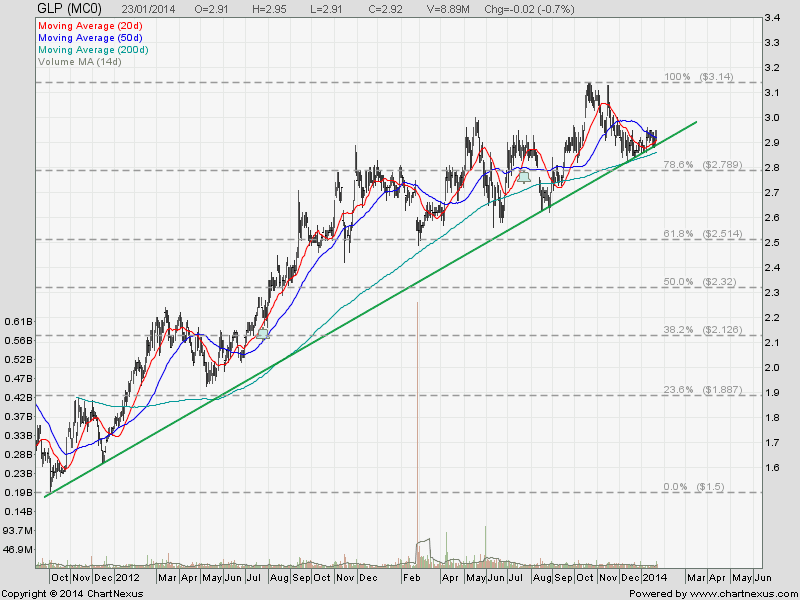Click the 1.6 price axis label
The width and height of the screenshot is (800, 600).
[x=771, y=467]
